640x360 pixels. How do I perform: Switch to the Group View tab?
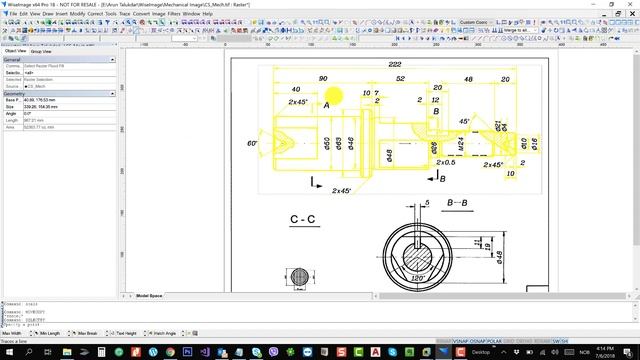[41, 52]
